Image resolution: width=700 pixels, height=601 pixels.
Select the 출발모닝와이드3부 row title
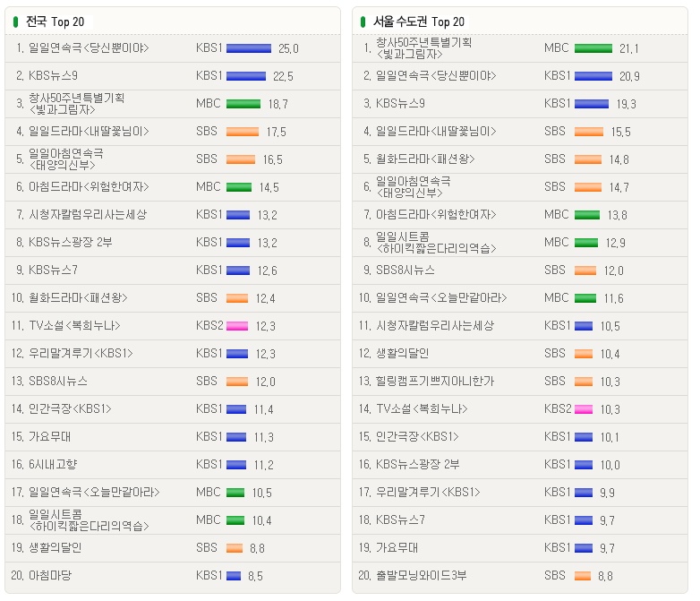422,576
